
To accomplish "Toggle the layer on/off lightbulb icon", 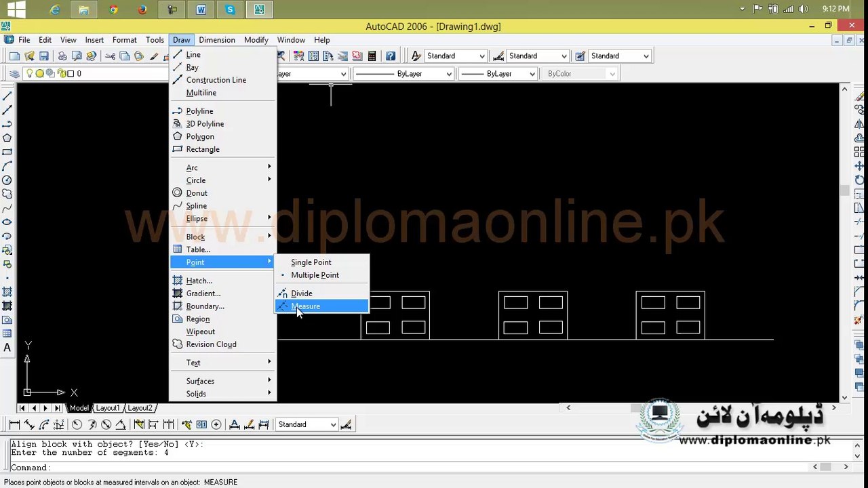I will coord(28,74).
